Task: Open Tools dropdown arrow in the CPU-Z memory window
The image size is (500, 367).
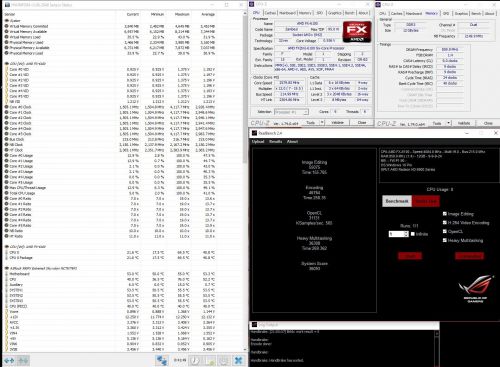Action: coord(449,123)
